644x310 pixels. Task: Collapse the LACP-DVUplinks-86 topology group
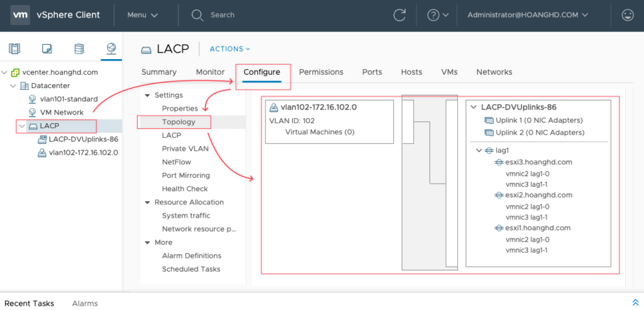(474, 108)
